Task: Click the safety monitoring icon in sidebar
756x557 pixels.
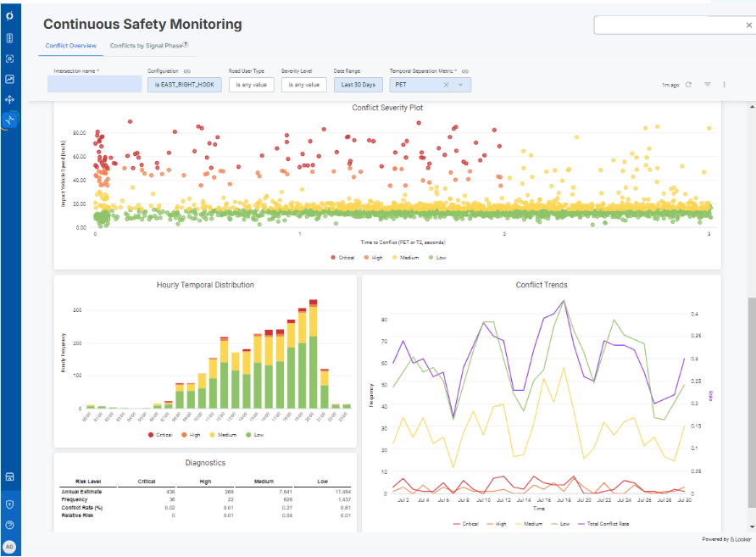Action: click(9, 120)
